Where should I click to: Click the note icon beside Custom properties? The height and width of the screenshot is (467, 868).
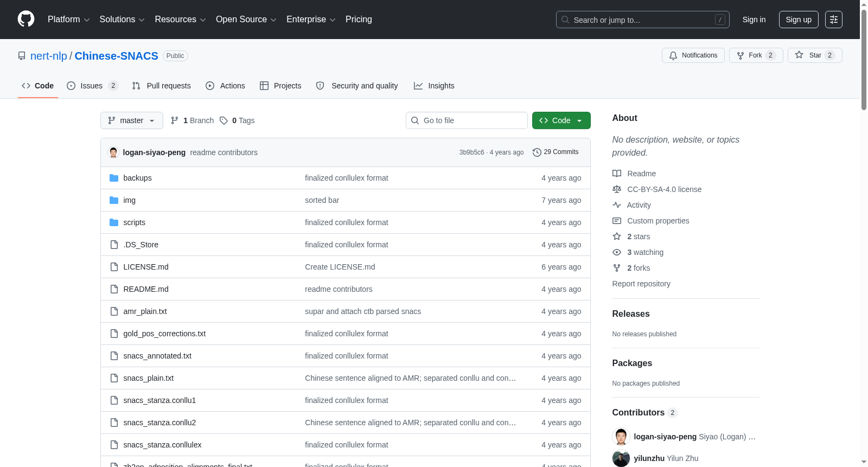point(617,221)
